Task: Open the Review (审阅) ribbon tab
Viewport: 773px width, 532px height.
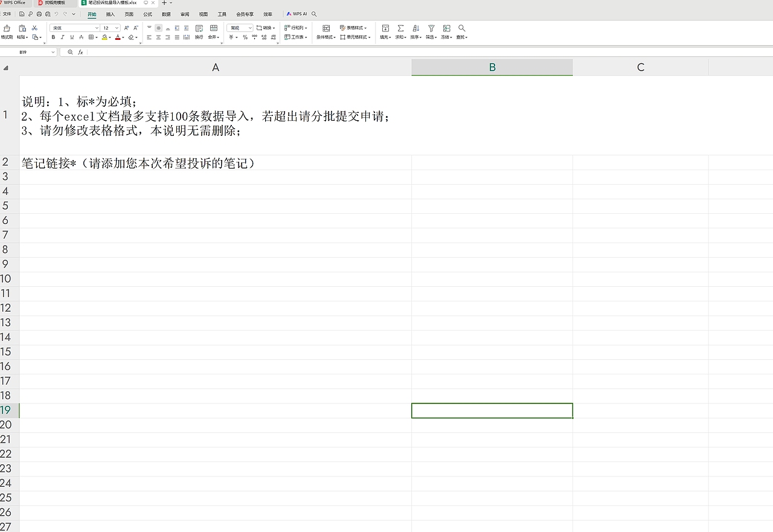Action: pyautogui.click(x=185, y=14)
